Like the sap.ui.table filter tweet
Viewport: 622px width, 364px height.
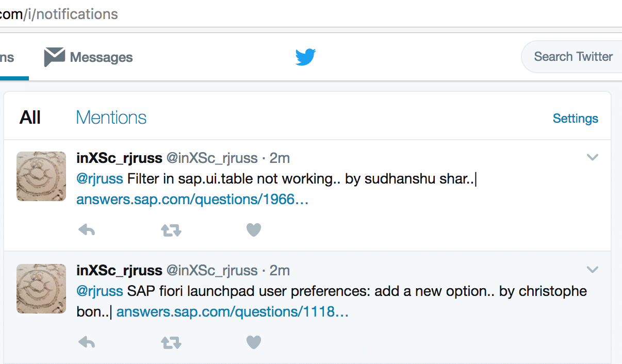coord(253,230)
